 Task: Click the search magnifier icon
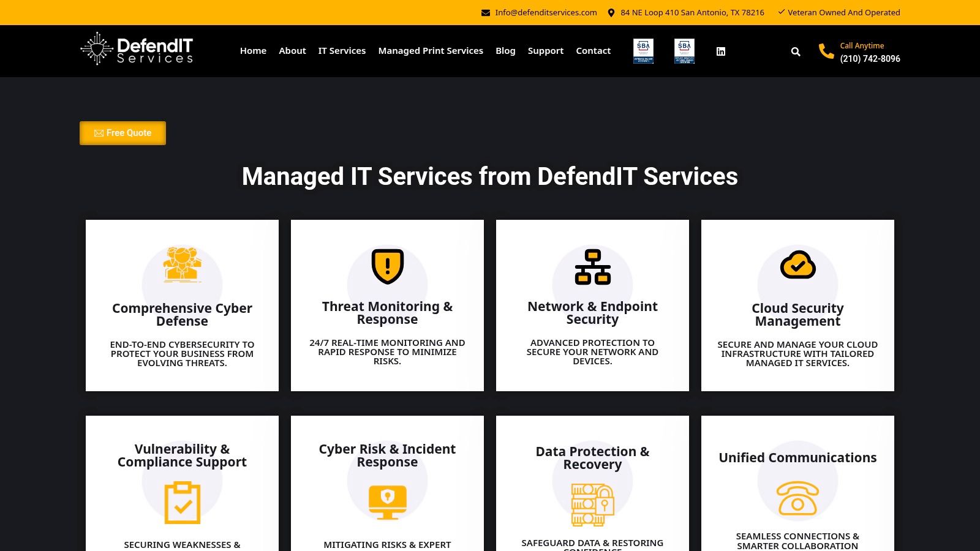[796, 51]
